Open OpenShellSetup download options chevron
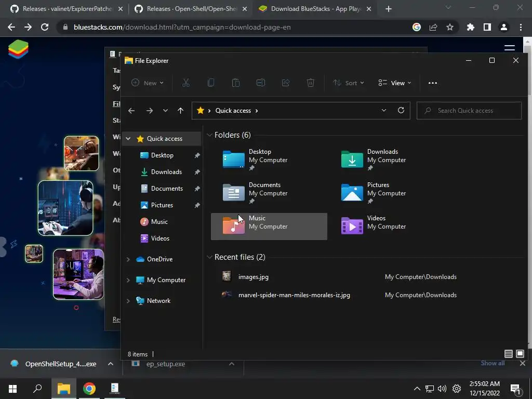 tap(111, 364)
